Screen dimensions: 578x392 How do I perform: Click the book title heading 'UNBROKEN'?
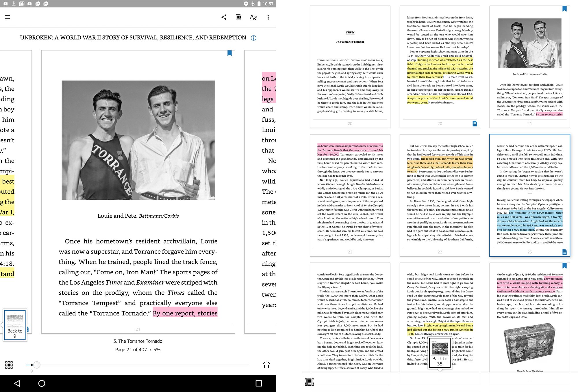133,38
